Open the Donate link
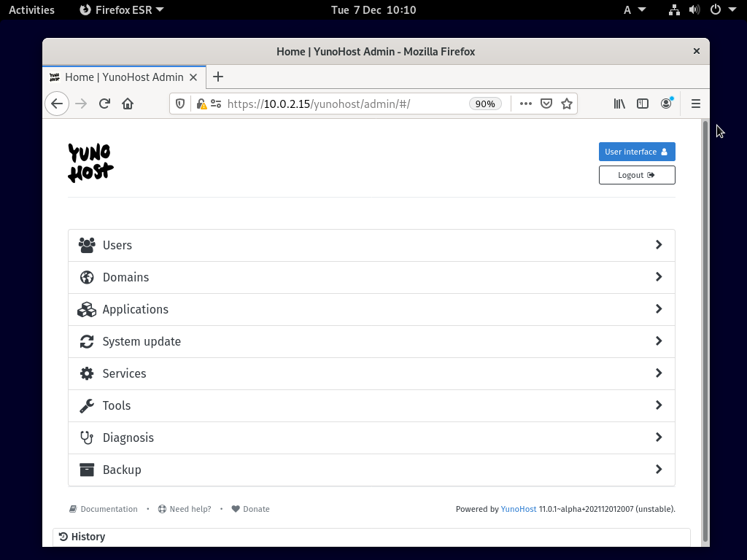The width and height of the screenshot is (747, 560). [251, 509]
